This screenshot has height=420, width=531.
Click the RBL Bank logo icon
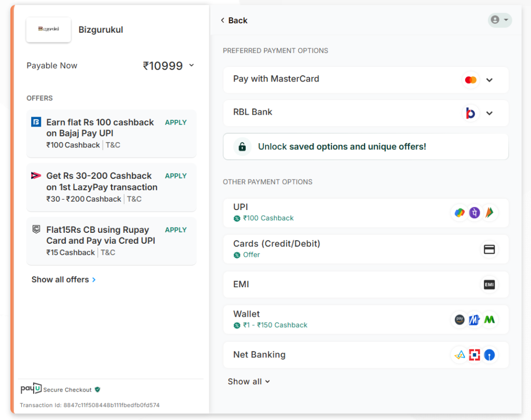click(471, 113)
